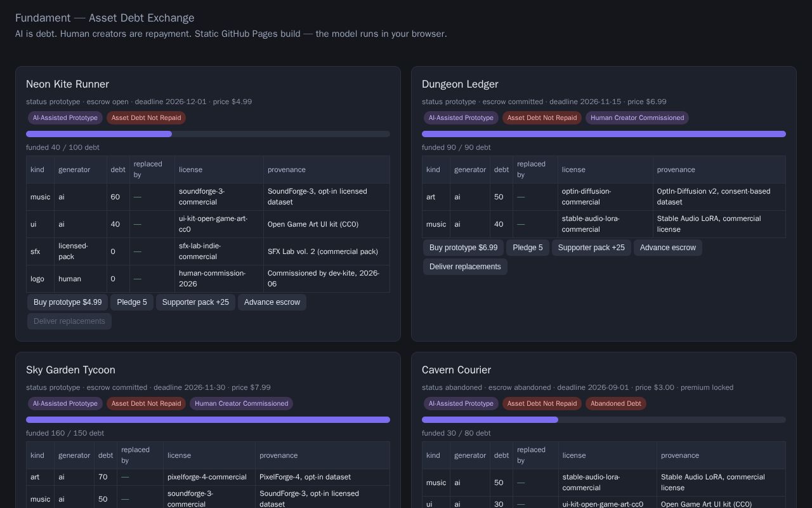Screen dimensions: 812x508
Task: Buy the Dungeon Ledger prototype for $6.99
Action: pos(464,248)
